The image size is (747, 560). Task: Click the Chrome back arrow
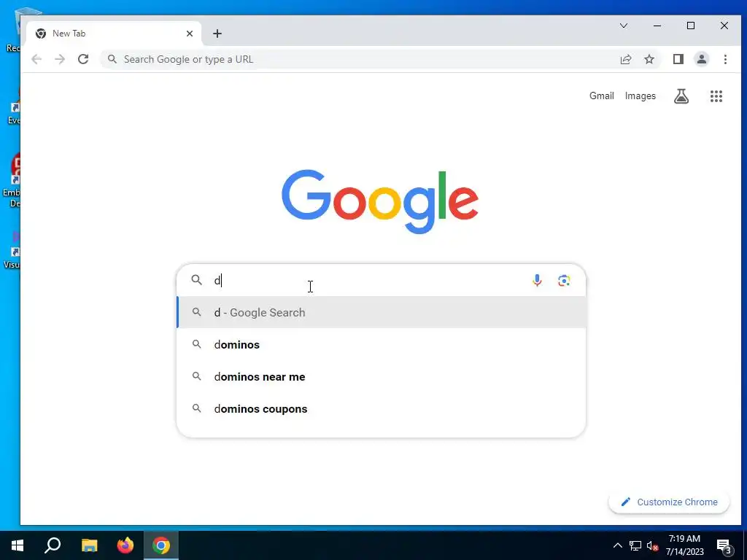coord(36,59)
